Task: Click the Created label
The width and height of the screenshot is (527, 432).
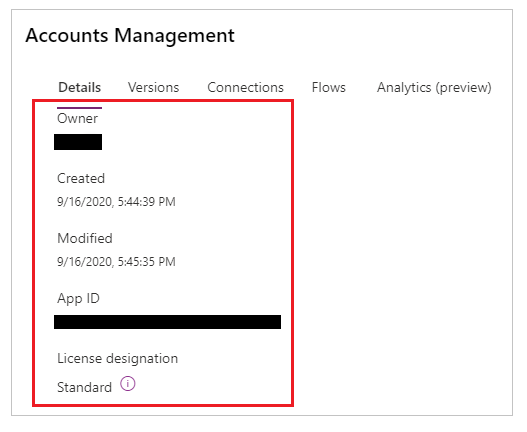Action: pyautogui.click(x=81, y=178)
